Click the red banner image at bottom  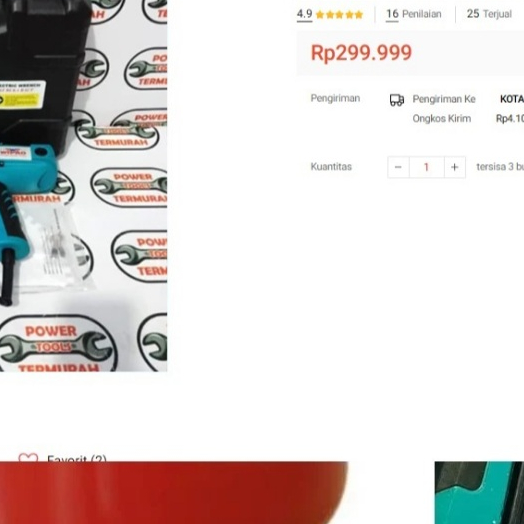[174, 493]
